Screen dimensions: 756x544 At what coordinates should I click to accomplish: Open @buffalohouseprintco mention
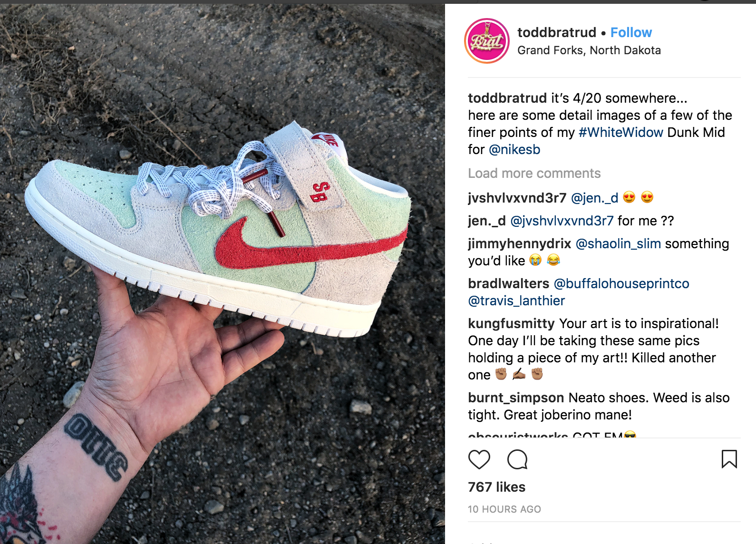tap(621, 283)
